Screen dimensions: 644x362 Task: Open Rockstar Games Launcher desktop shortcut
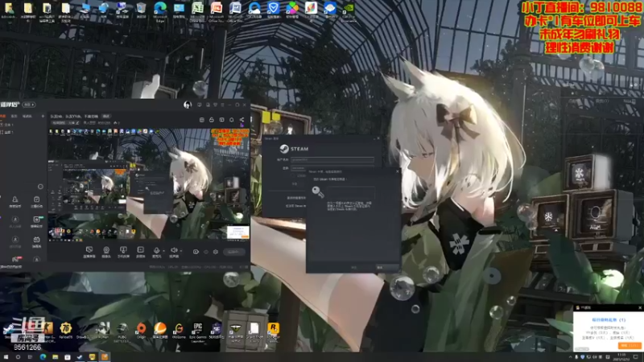[x=273, y=332]
